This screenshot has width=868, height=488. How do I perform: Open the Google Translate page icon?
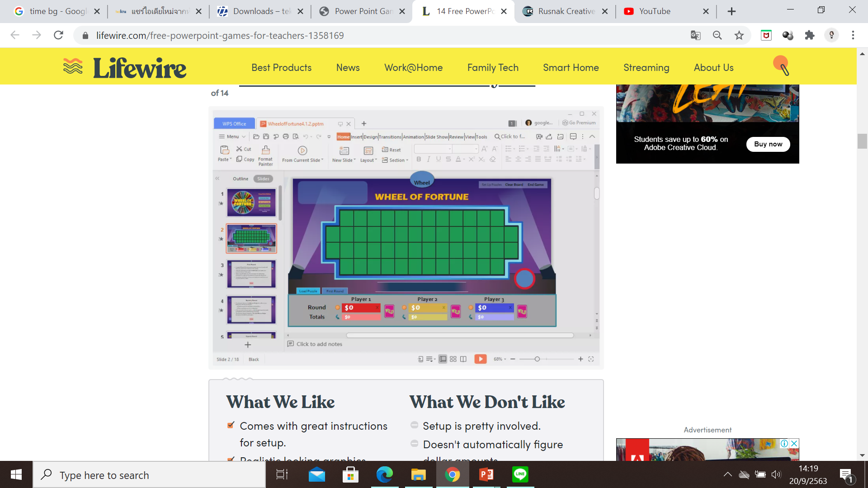[695, 35]
